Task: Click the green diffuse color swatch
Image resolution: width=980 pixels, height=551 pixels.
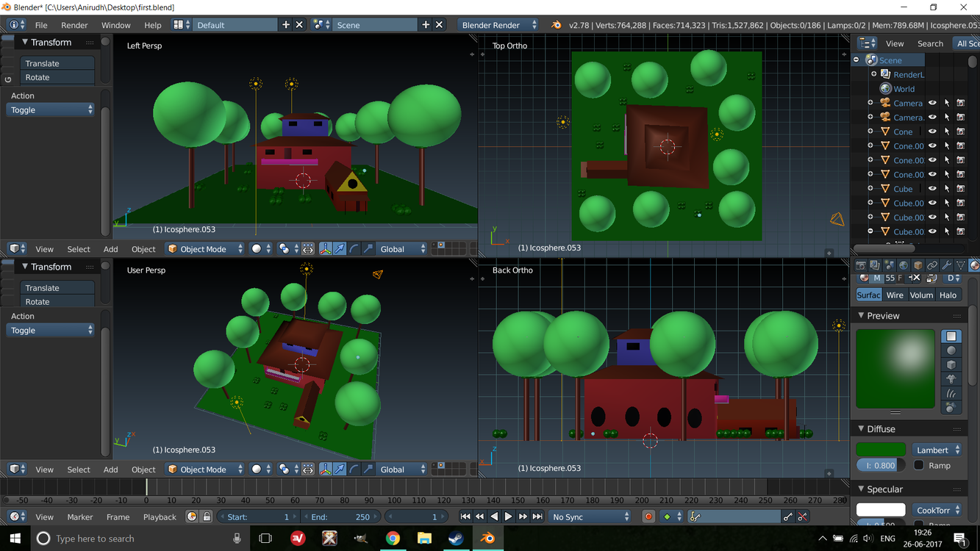Action: click(x=881, y=450)
